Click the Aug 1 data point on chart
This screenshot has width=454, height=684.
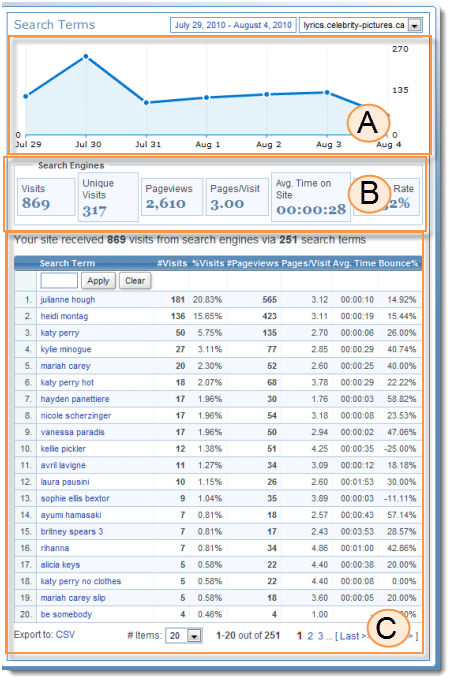coord(206,98)
